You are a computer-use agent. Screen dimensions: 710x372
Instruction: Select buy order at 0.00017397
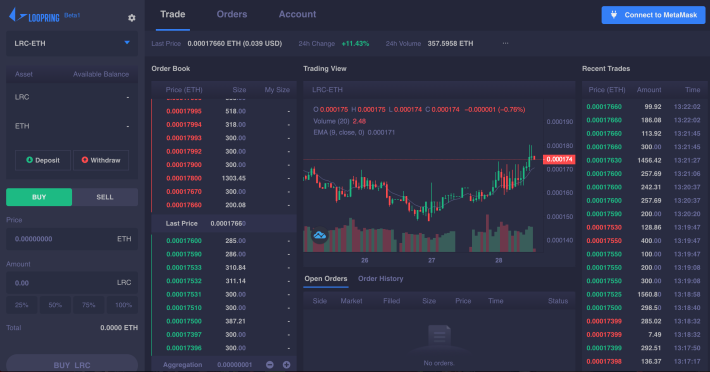tap(224, 335)
